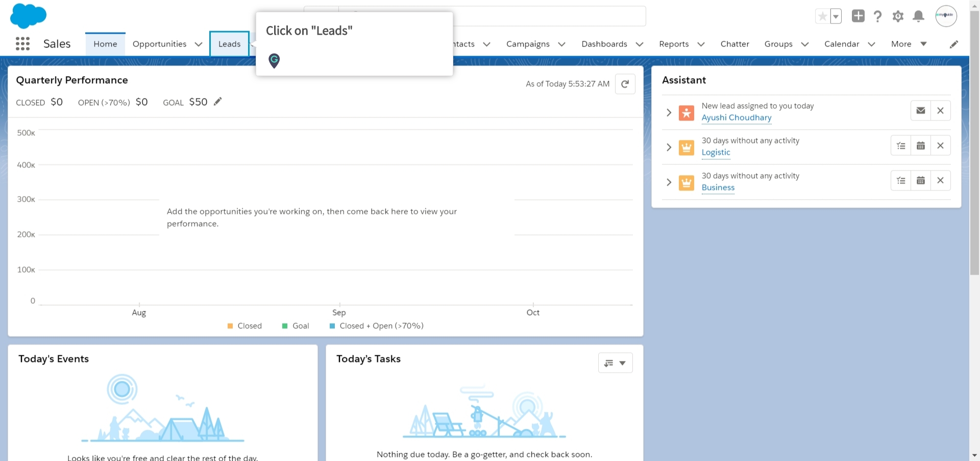Click on the Leads tab

point(229,44)
